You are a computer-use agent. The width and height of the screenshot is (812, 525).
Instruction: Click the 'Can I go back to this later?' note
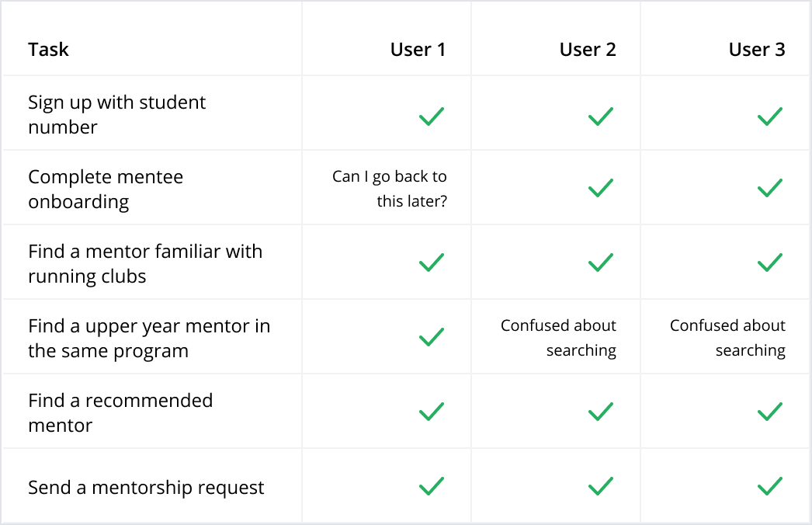point(390,188)
